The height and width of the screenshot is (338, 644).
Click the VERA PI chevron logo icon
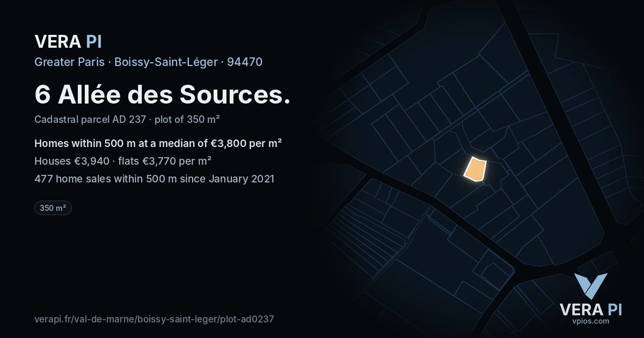coord(590,286)
